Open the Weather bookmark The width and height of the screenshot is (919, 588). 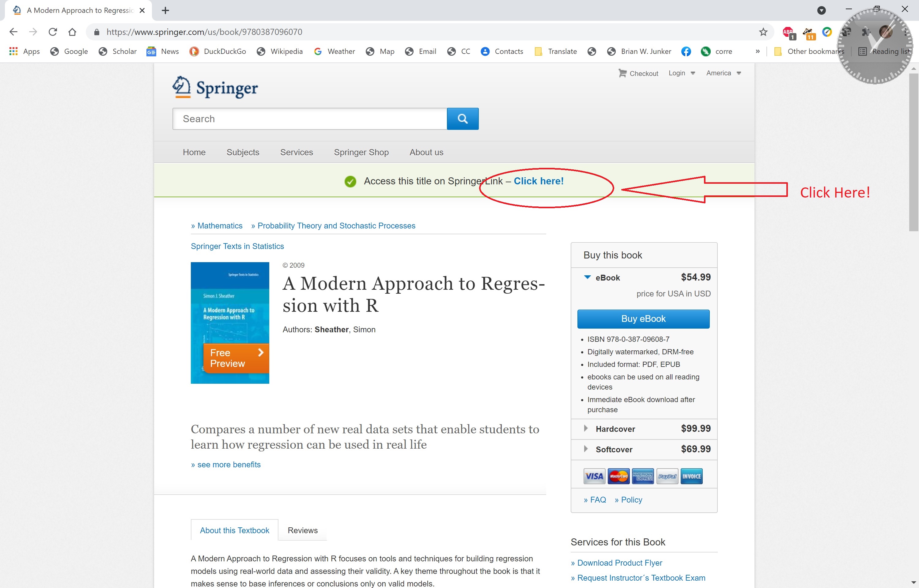[x=335, y=51]
